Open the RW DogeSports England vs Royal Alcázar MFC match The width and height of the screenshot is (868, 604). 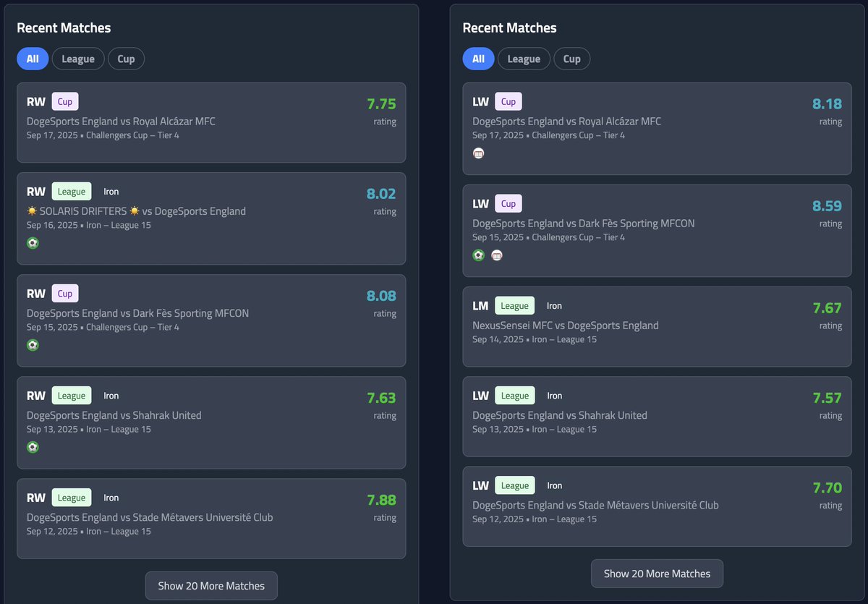(211, 122)
